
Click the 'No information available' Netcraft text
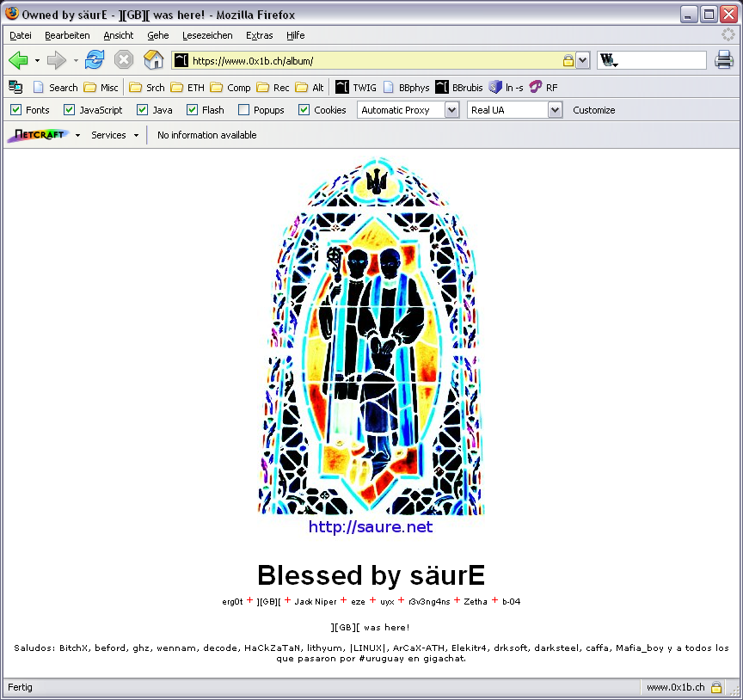(x=206, y=135)
